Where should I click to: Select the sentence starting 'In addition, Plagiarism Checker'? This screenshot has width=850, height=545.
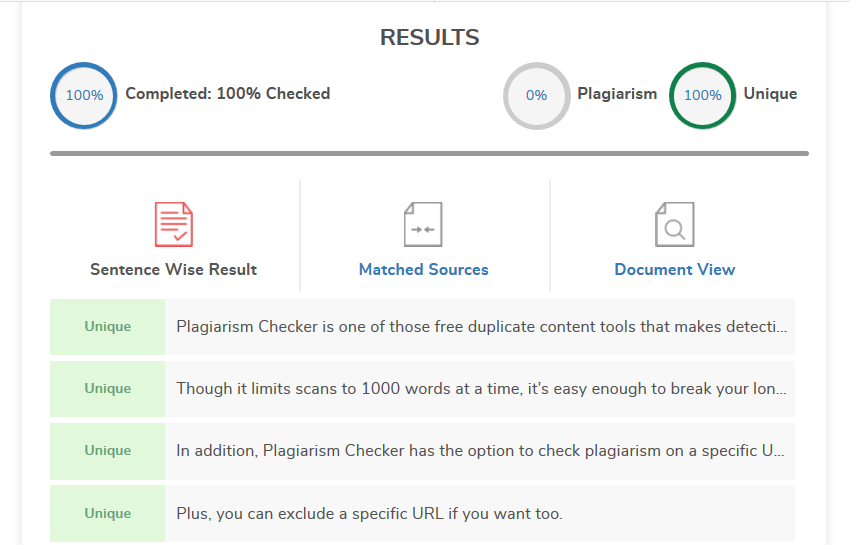tap(480, 451)
